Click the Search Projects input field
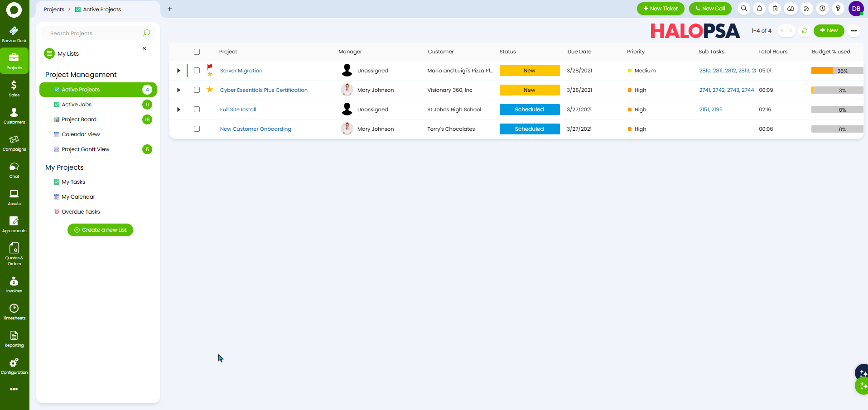The image size is (868, 410). click(98, 33)
